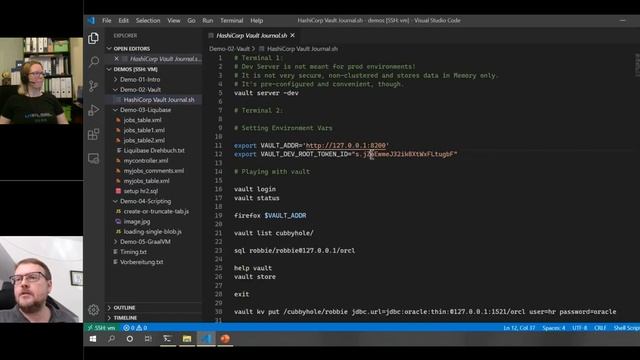Click the editor minimap
The height and width of the screenshot is (360, 640).
pyautogui.click(x=637, y=65)
